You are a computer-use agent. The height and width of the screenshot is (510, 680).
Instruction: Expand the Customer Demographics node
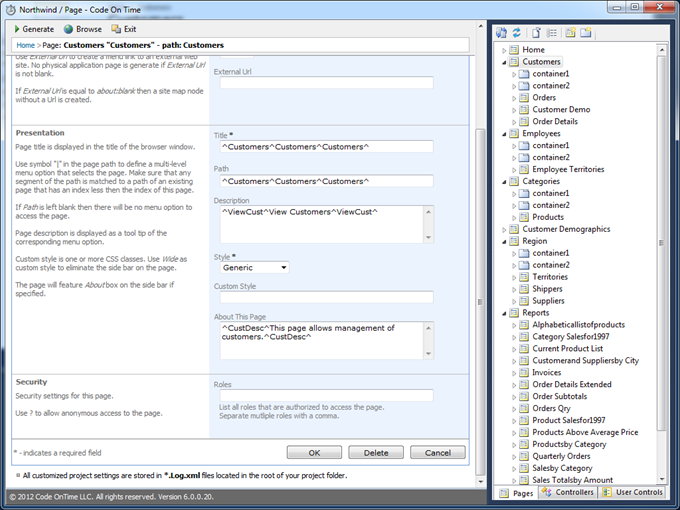click(x=504, y=230)
